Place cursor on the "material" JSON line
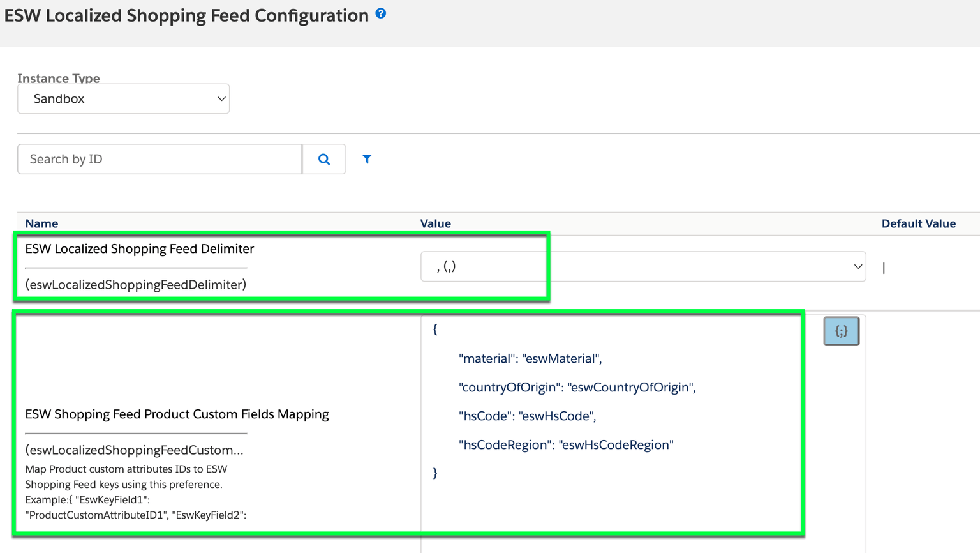This screenshot has height=553, width=980. [x=530, y=358]
